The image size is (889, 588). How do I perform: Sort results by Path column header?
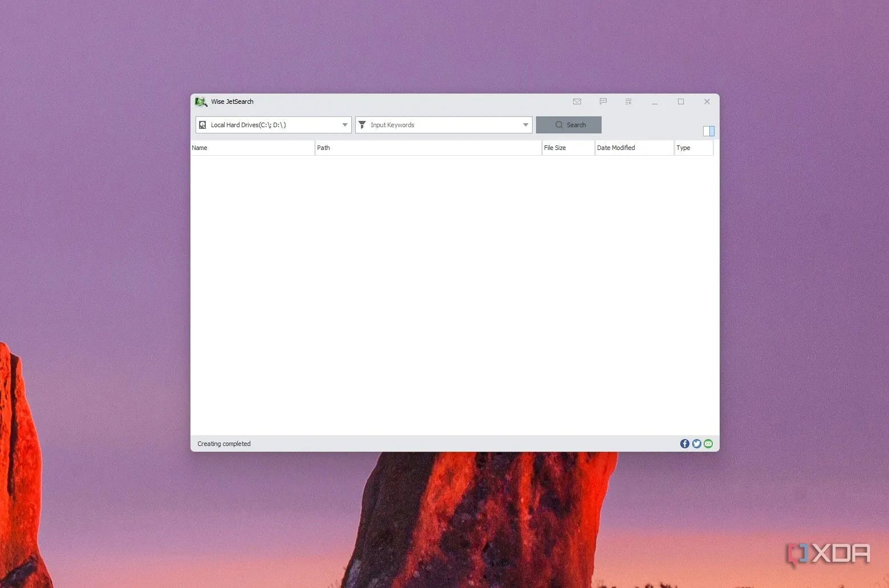click(x=428, y=148)
